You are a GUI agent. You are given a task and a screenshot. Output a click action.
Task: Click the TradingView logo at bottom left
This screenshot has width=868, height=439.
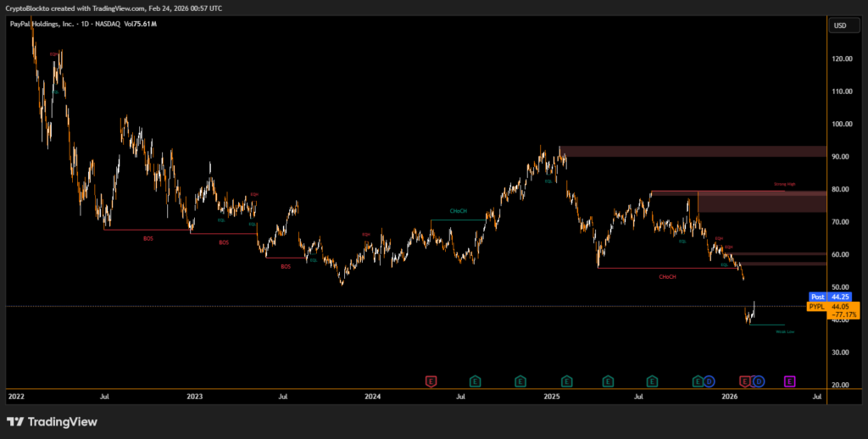(52, 421)
